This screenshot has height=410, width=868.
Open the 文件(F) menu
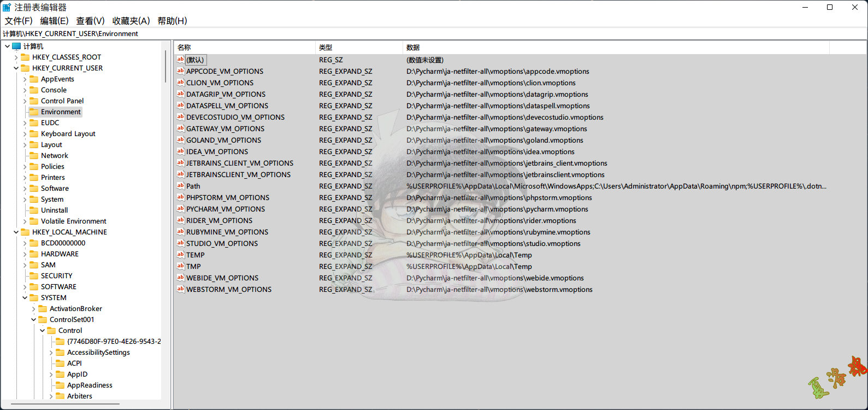[x=19, y=21]
